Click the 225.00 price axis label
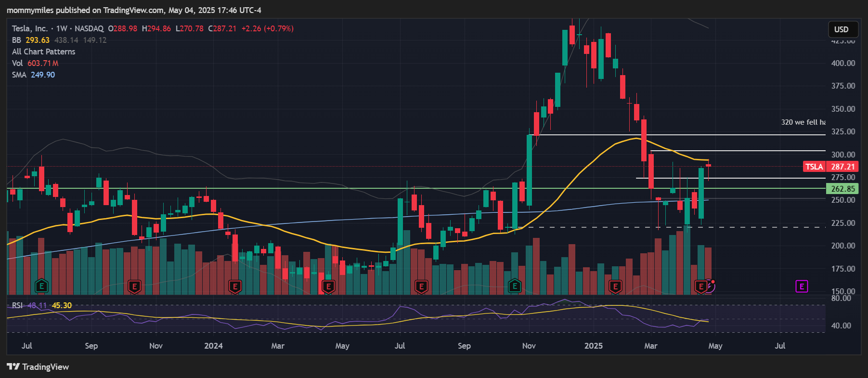Screen dimensions: 868x378 [843, 223]
